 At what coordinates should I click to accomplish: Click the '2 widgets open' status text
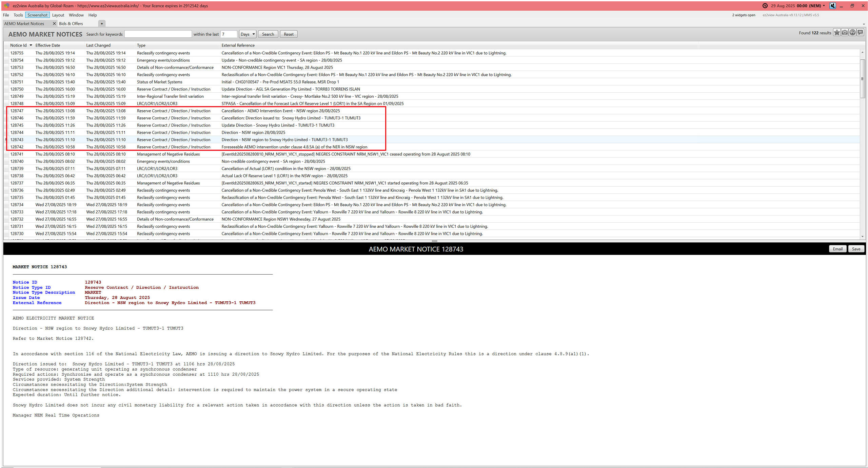744,15
